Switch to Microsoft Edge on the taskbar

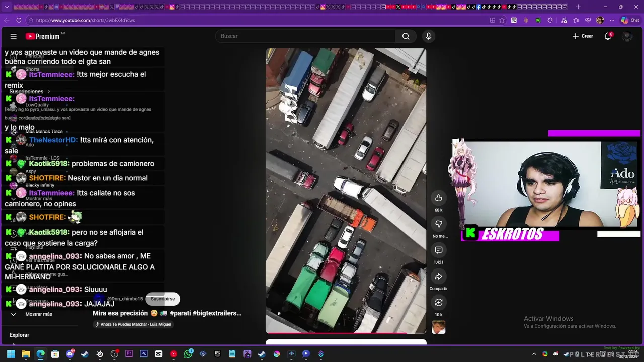tap(40, 354)
